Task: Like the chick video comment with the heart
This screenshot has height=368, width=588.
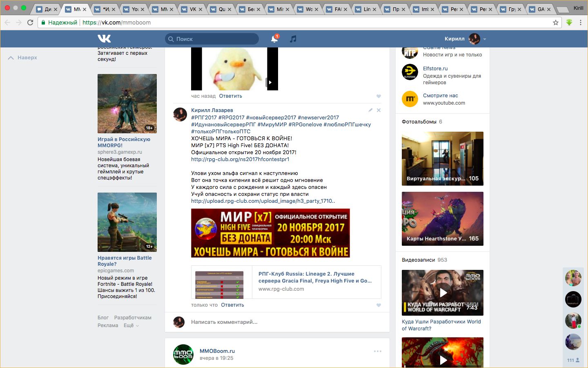Action: (x=379, y=96)
